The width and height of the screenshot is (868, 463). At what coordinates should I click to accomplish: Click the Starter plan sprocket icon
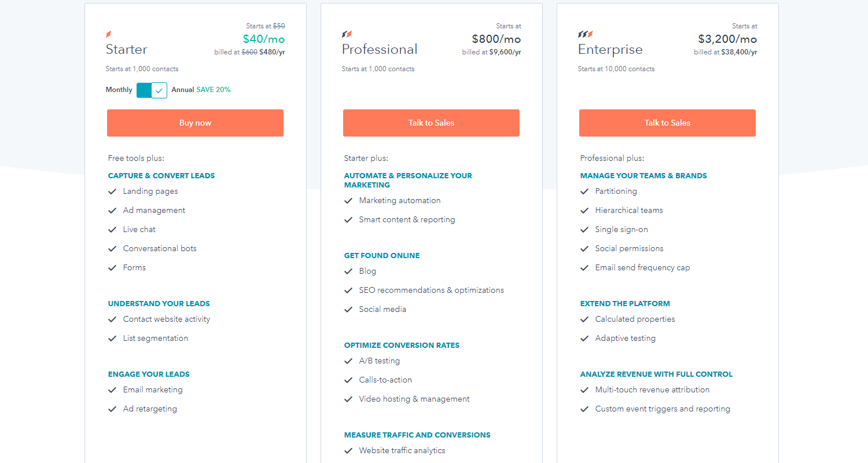[109, 35]
